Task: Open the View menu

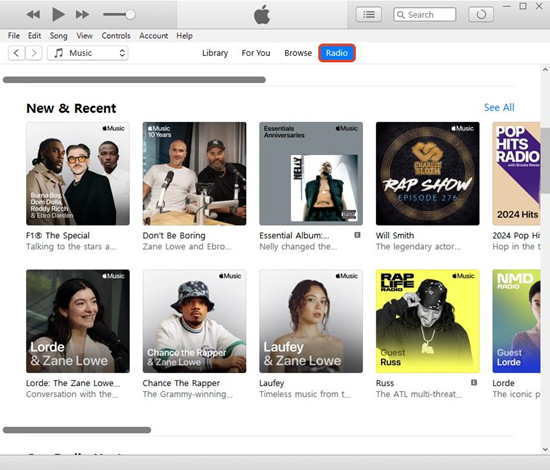Action: (85, 36)
